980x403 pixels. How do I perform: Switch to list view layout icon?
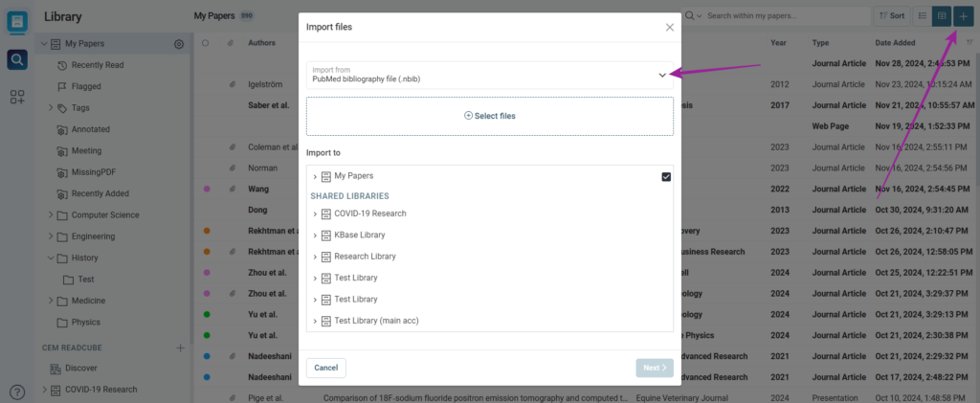(x=922, y=16)
